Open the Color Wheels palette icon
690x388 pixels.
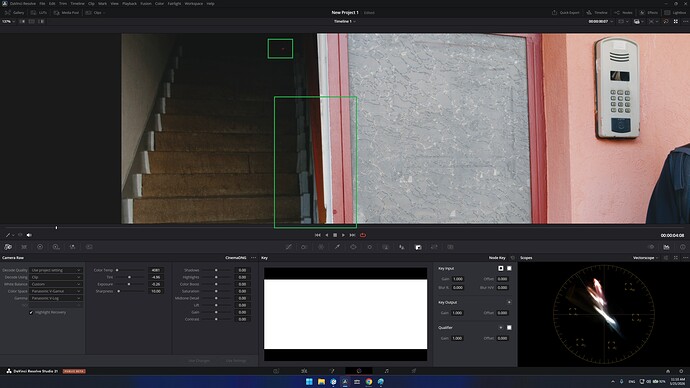point(40,247)
